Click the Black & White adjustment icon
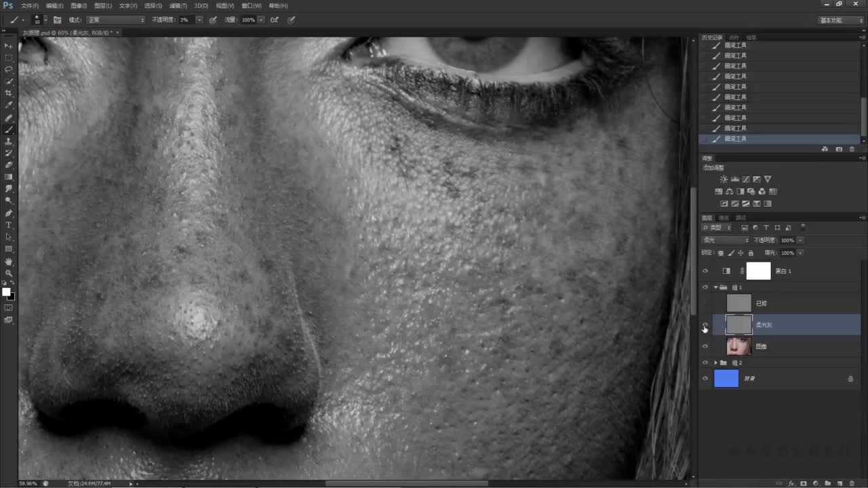The height and width of the screenshot is (488, 868). [x=741, y=192]
